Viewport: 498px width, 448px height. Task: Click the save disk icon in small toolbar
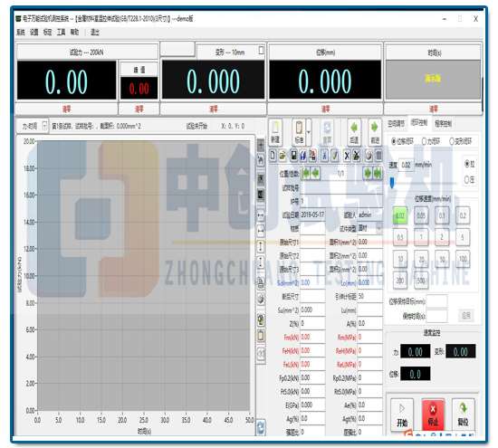294,156
